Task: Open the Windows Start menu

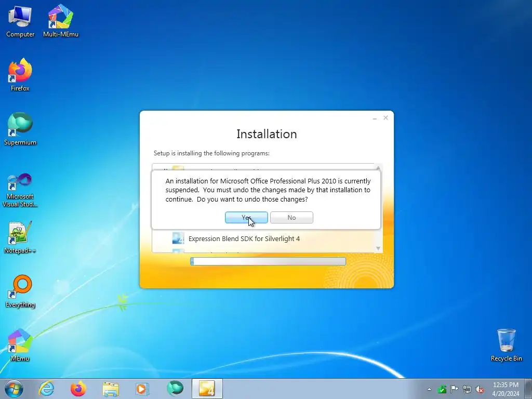Action: click(14, 389)
